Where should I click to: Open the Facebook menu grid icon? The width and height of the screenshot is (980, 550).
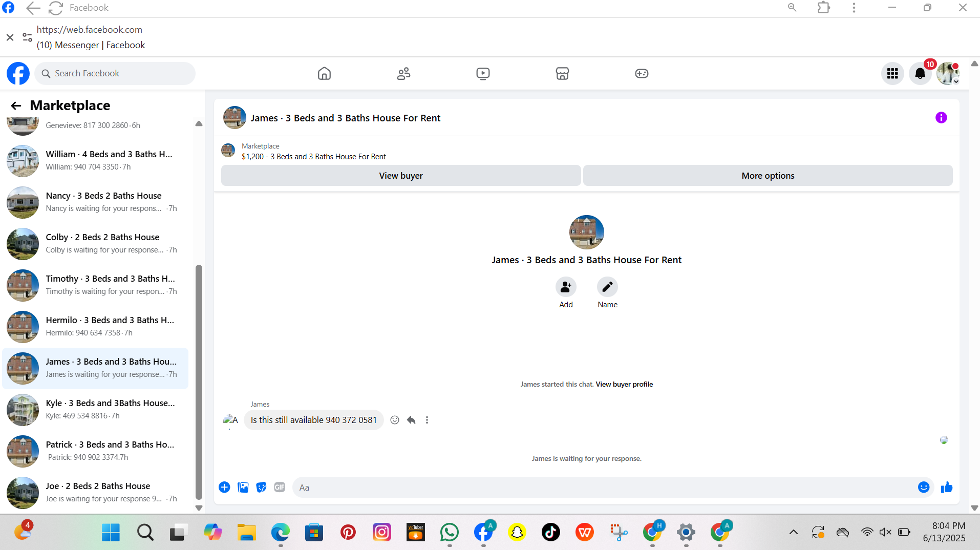(892, 74)
